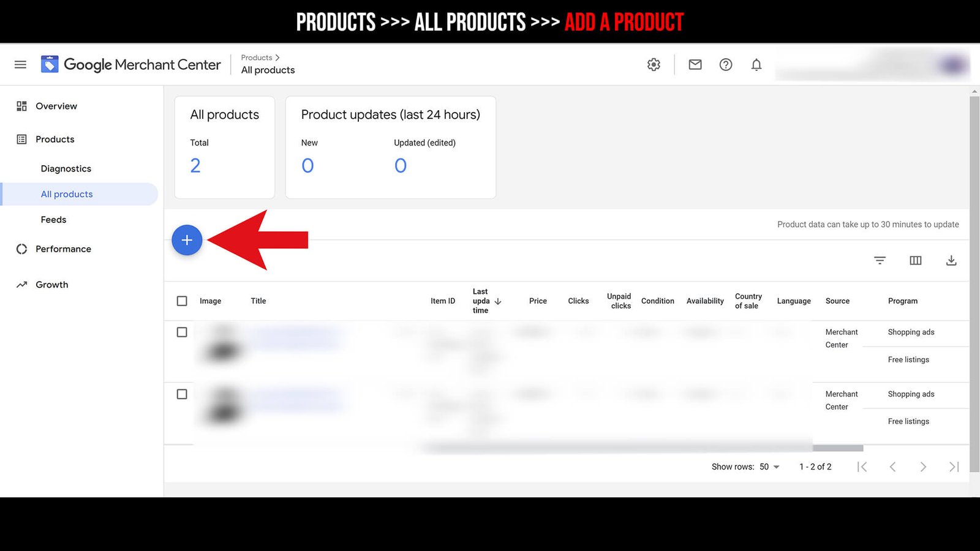Click the Price column header
980x551 pixels.
tap(538, 301)
